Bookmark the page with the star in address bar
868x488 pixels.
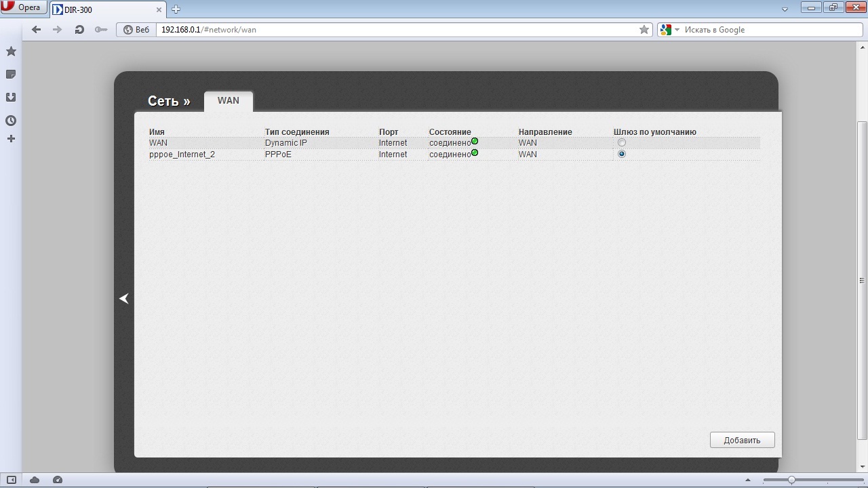point(644,30)
